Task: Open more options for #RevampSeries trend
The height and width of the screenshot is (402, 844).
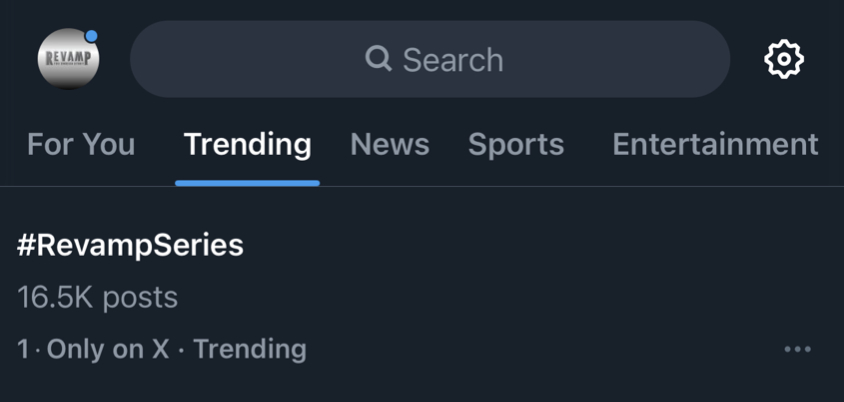Action: (797, 349)
